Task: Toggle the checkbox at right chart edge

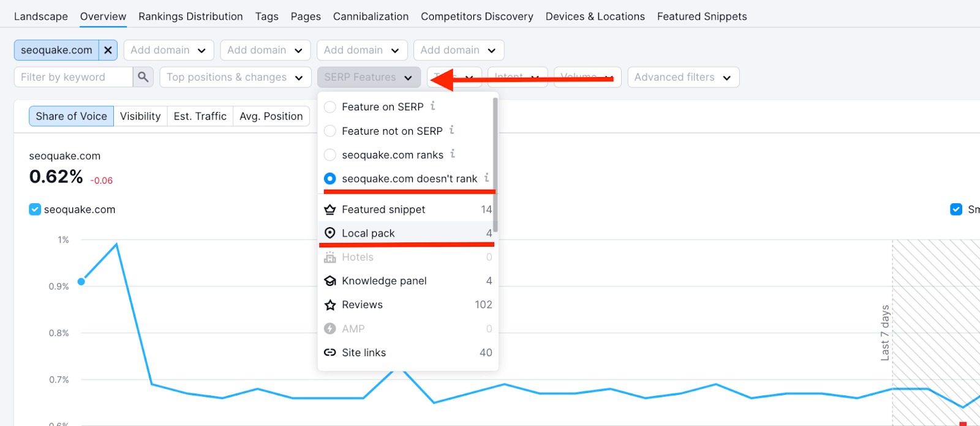Action: pos(956,209)
